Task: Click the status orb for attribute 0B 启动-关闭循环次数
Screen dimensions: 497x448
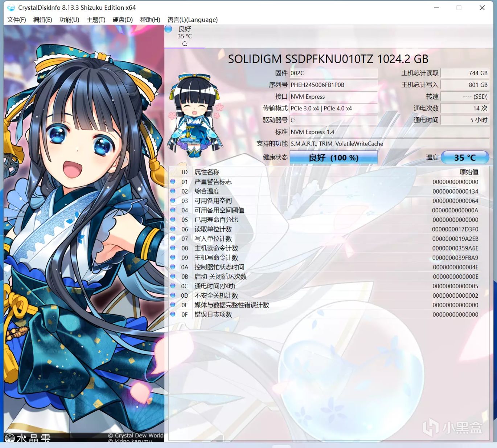Action: point(173,276)
